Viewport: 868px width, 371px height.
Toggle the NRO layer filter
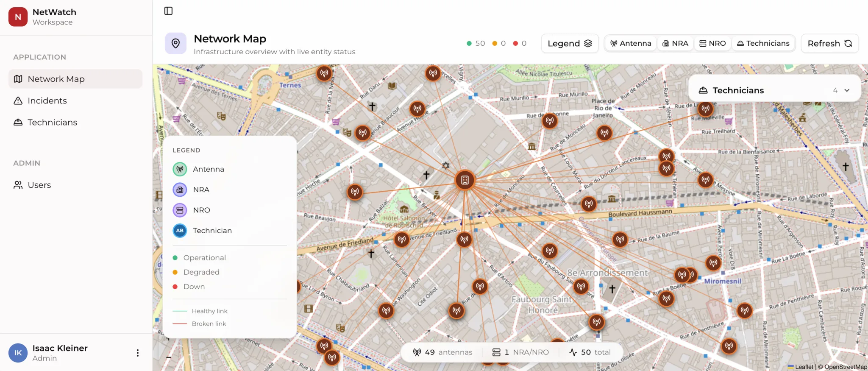[712, 43]
